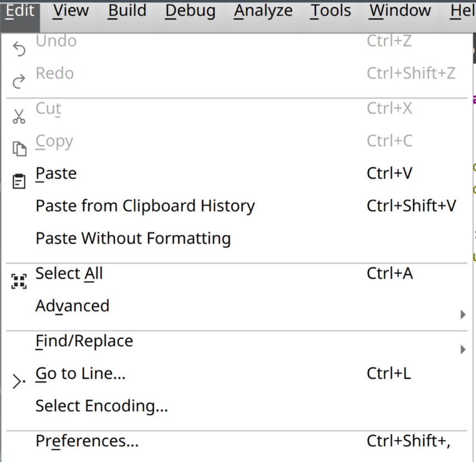Screen dimensions: 476x462
Task: Open Preferences from Edit menu
Action: click(x=87, y=441)
